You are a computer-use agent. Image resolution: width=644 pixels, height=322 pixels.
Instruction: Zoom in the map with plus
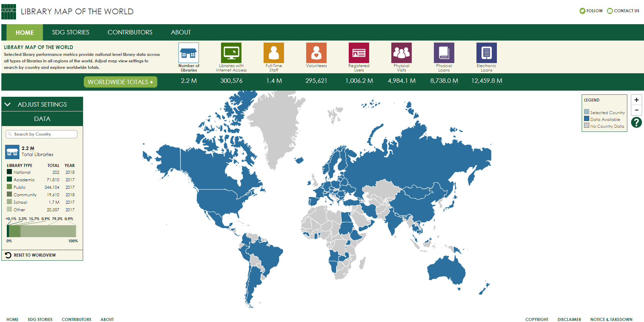click(x=637, y=100)
